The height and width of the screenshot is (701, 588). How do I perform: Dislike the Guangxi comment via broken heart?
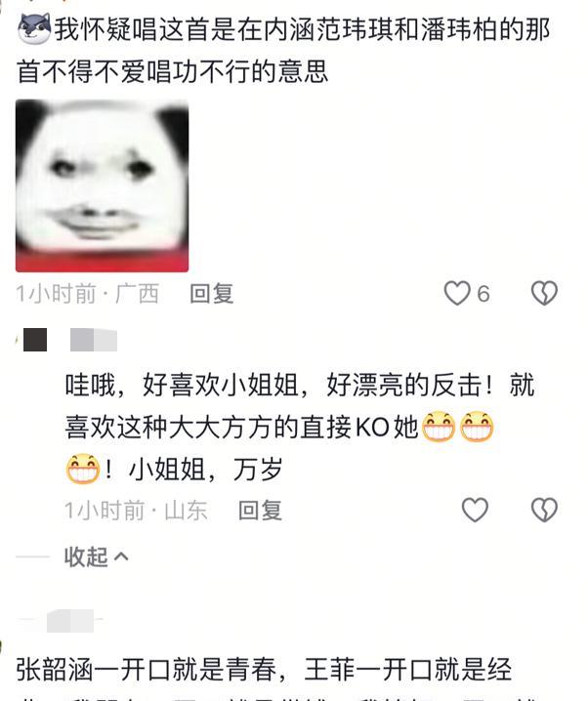544,293
